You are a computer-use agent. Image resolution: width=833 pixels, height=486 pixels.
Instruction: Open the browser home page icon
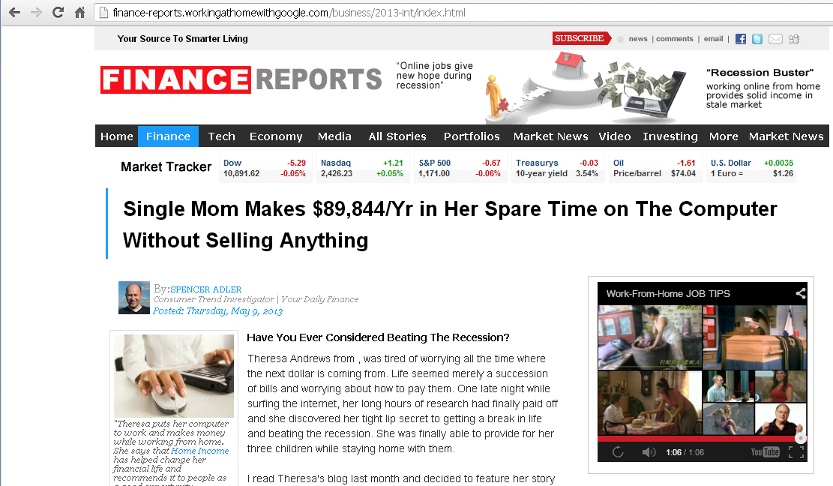tap(80, 12)
